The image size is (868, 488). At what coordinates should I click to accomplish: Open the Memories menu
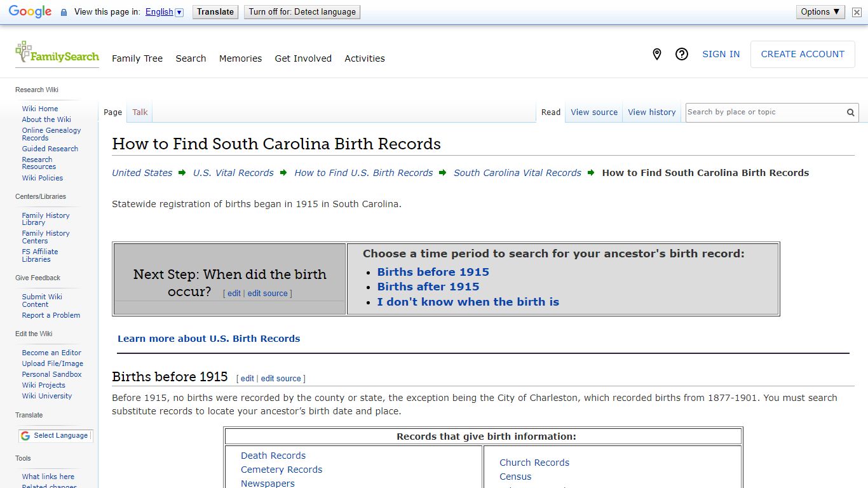tap(240, 58)
